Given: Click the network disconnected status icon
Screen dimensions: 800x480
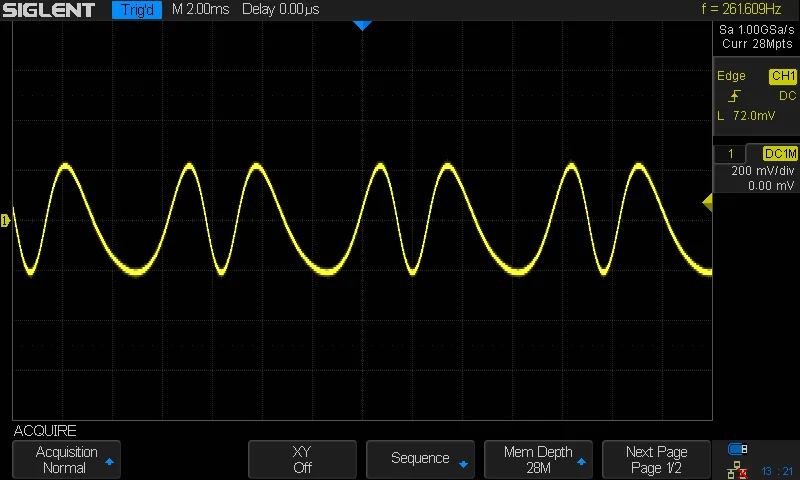Looking at the screenshot, I should tap(737, 470).
